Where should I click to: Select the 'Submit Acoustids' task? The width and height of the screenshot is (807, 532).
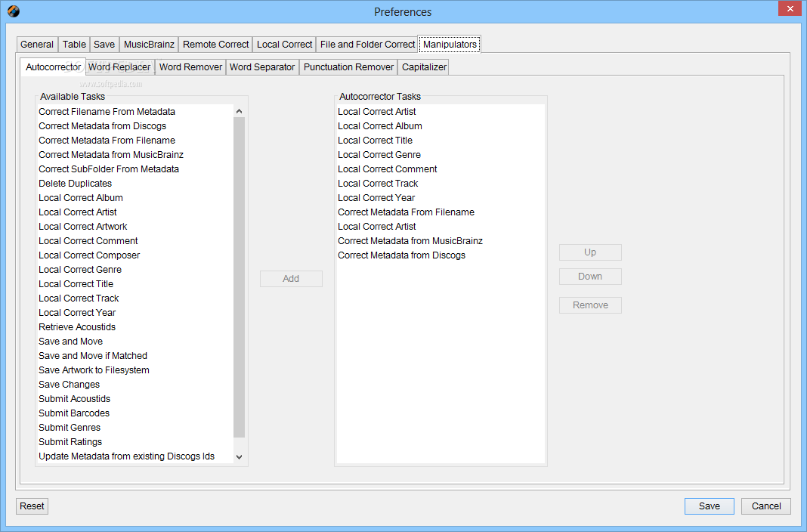[x=135, y=400]
